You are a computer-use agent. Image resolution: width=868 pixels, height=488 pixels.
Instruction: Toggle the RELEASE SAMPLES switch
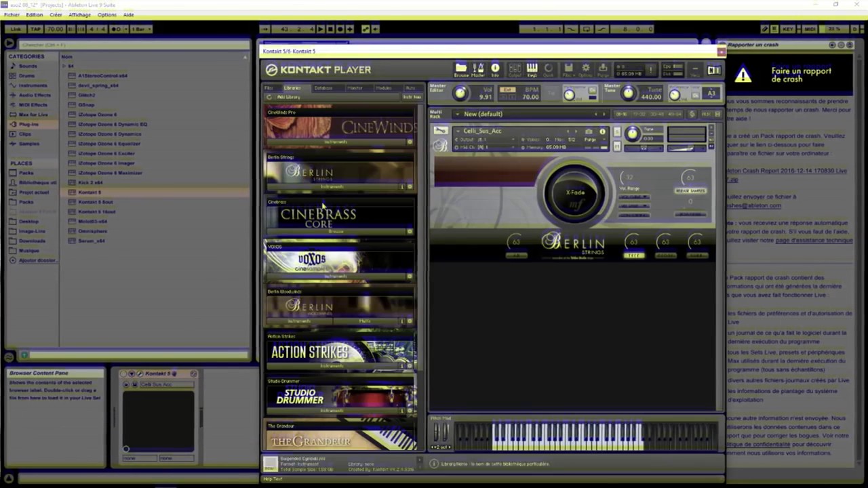690,191
